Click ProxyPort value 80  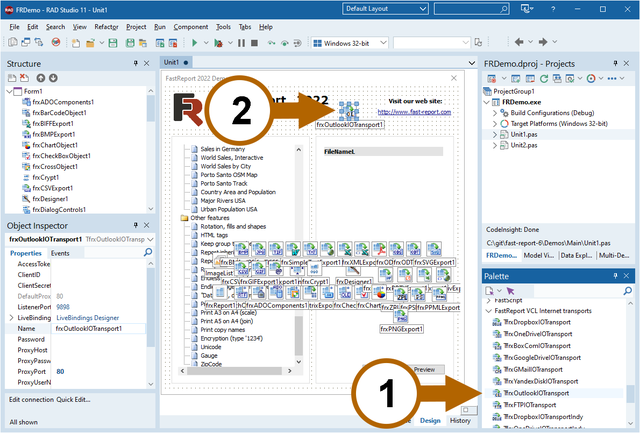pyautogui.click(x=60, y=371)
